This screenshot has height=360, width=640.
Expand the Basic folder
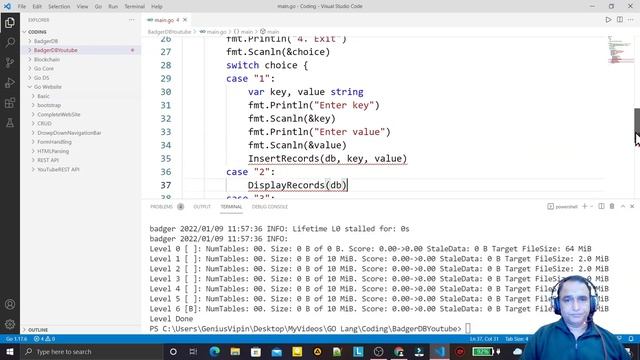pyautogui.click(x=43, y=96)
